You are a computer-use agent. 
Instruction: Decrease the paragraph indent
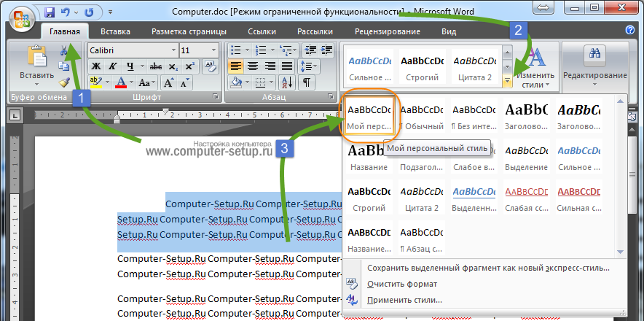click(310, 50)
